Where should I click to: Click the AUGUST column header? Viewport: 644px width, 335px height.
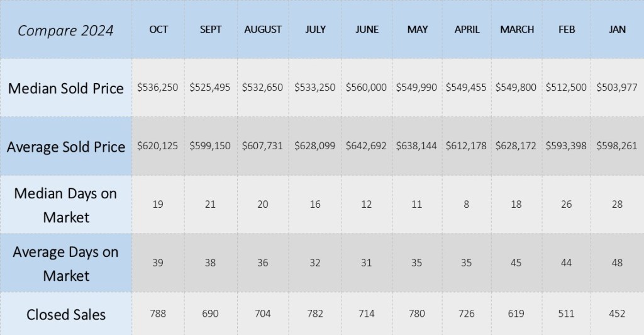pos(263,30)
